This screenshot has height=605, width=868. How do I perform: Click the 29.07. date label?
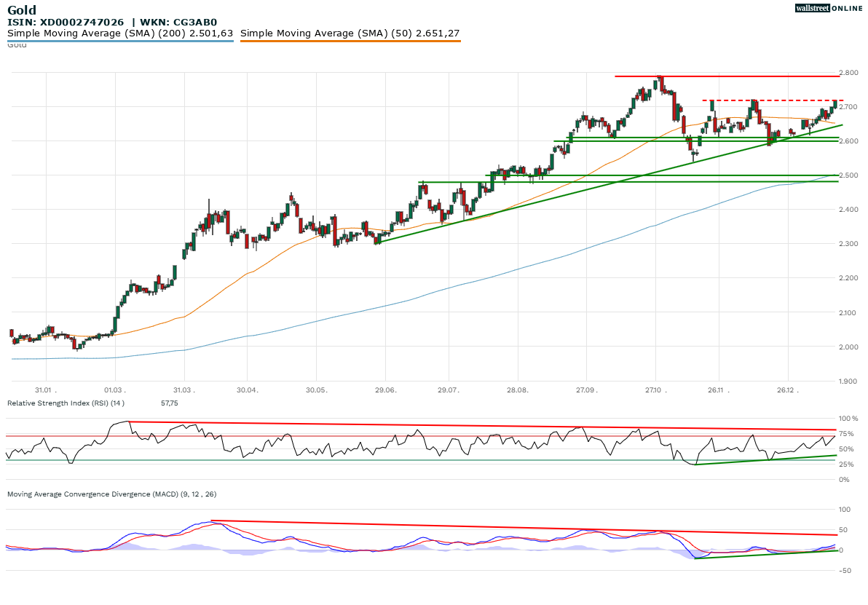point(449,390)
